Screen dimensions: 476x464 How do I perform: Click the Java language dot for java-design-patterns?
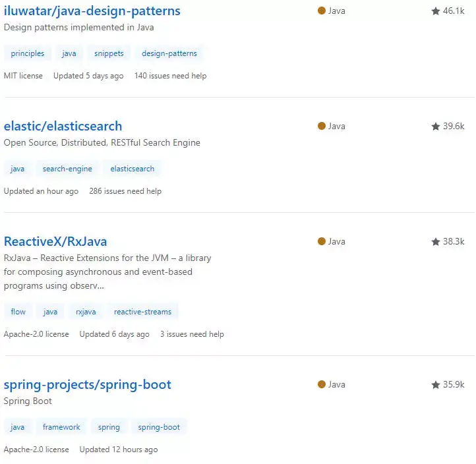coord(322,11)
